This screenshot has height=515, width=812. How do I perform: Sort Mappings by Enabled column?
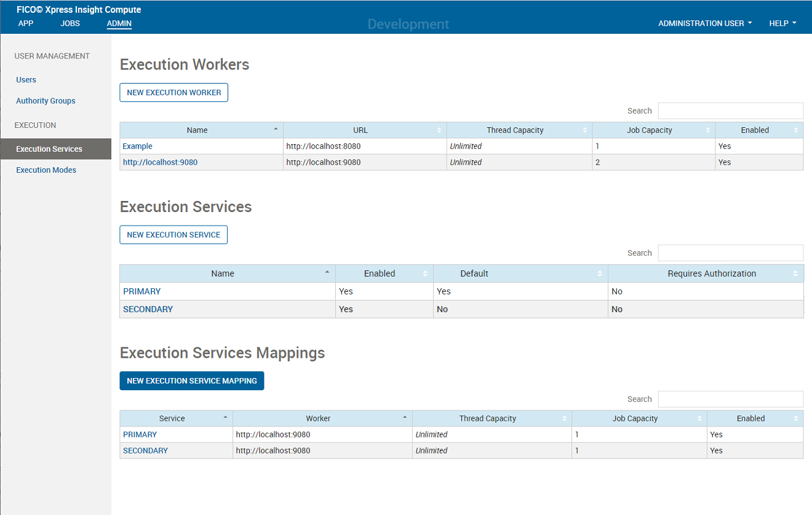point(755,419)
